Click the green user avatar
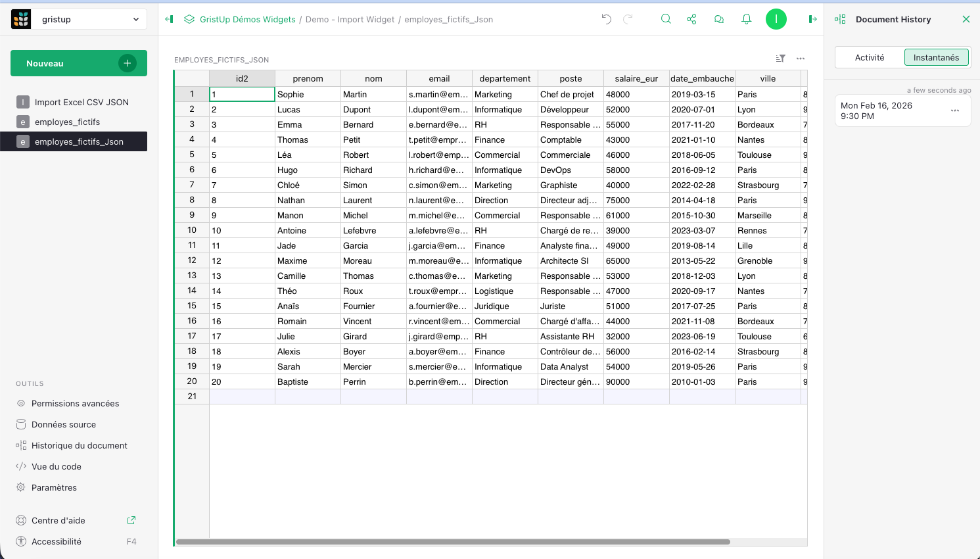980x559 pixels. pyautogui.click(x=776, y=19)
